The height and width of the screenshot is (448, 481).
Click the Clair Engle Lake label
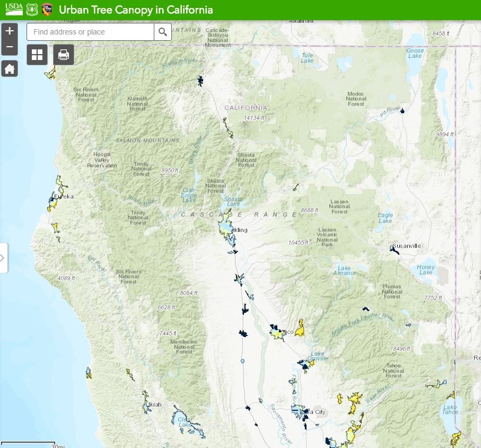(189, 195)
